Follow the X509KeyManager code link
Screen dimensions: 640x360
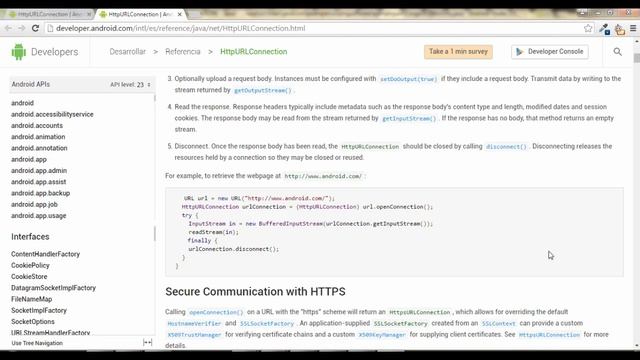tap(382, 335)
